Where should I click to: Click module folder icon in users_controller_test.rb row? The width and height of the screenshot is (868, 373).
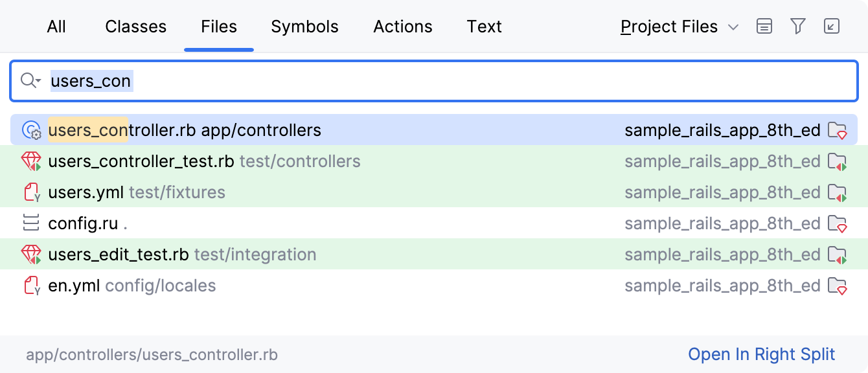[x=838, y=162]
